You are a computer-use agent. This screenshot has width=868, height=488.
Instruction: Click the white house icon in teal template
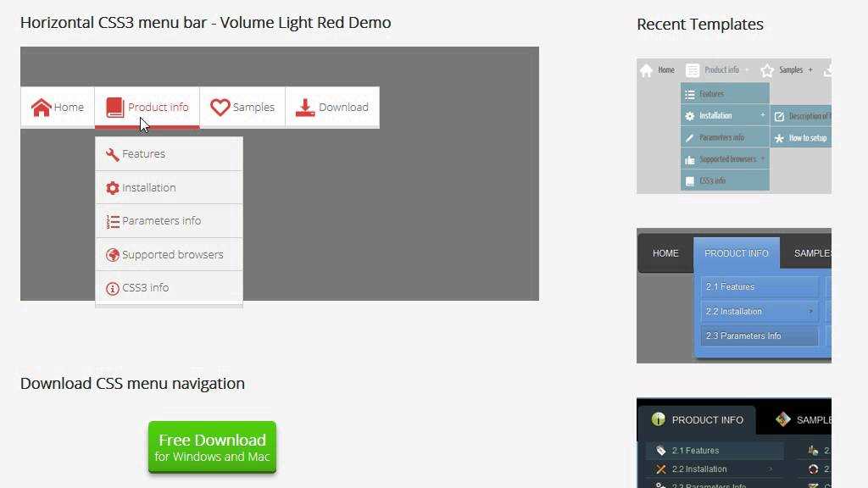tap(646, 70)
